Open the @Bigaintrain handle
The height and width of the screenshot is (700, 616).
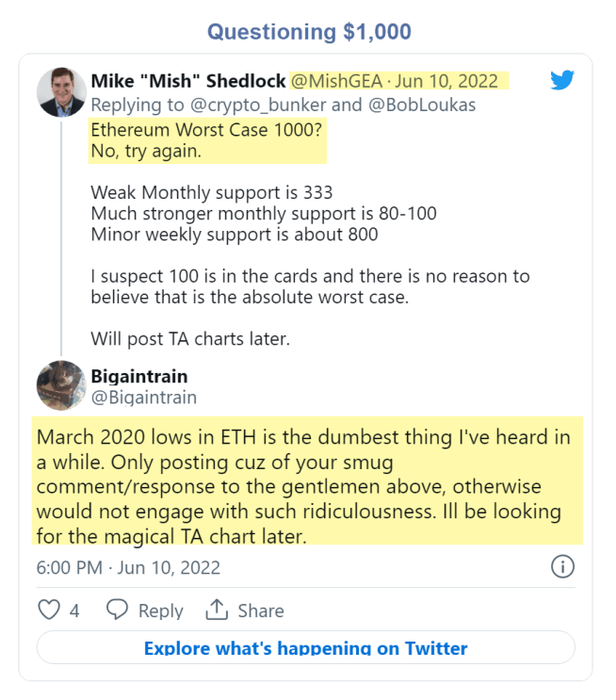pyautogui.click(x=144, y=398)
